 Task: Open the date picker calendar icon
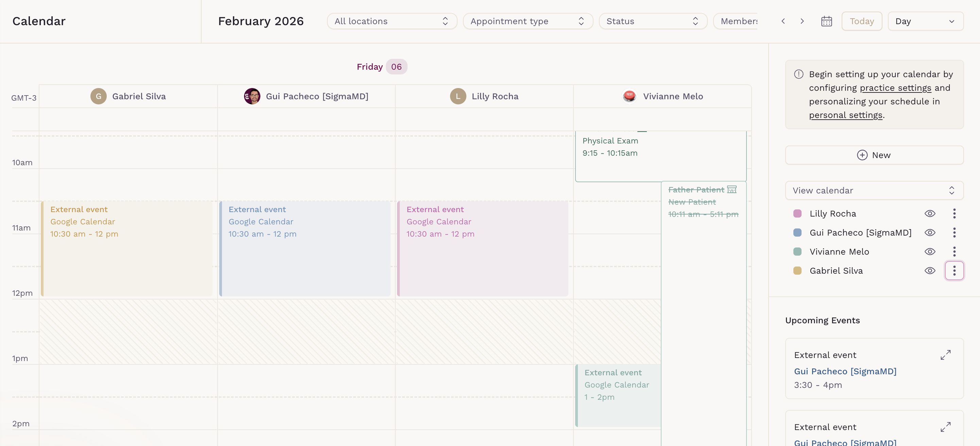point(826,21)
